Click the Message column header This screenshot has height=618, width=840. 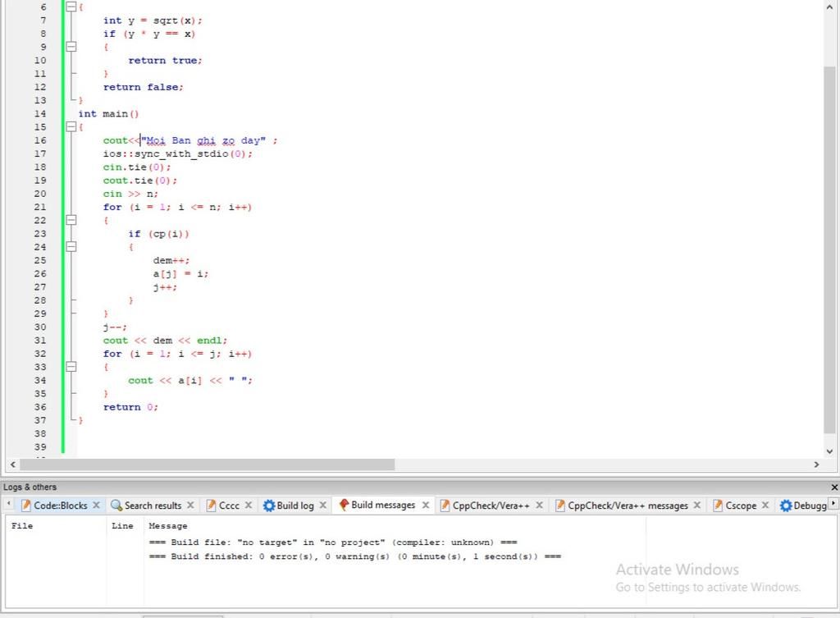(168, 526)
